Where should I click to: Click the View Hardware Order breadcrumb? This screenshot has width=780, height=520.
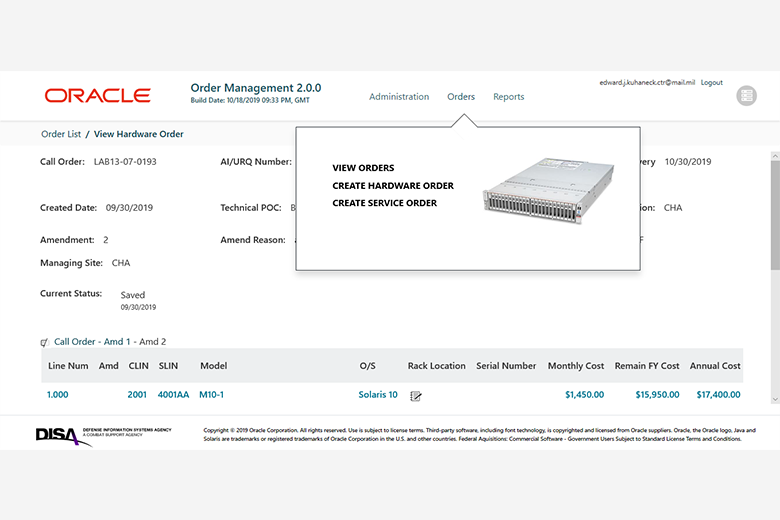click(x=138, y=134)
